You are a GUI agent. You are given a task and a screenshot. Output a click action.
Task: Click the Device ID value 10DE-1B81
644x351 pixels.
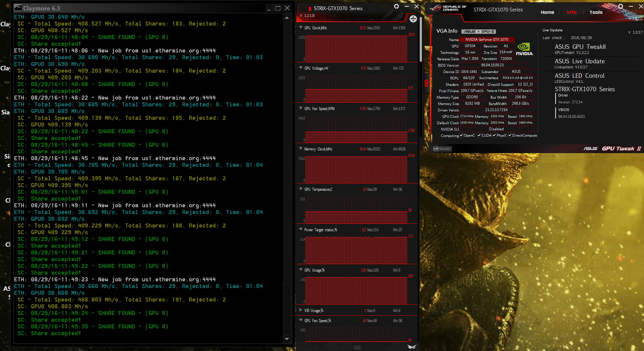469,72
